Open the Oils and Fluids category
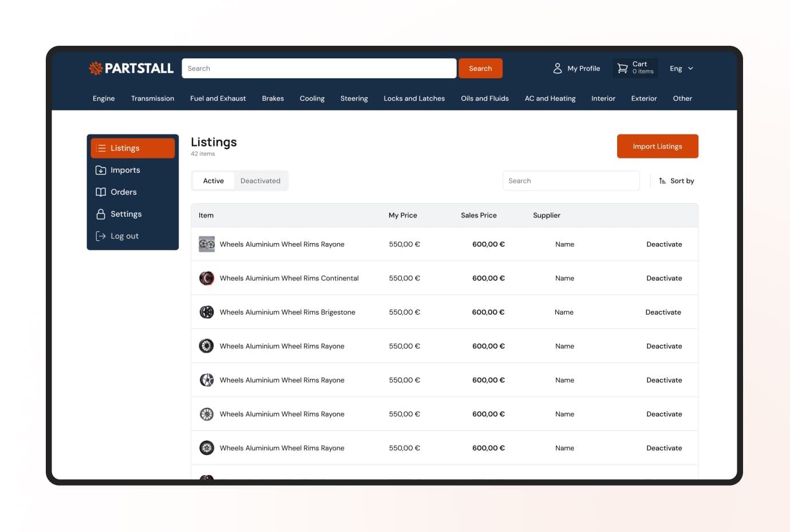The width and height of the screenshot is (790, 532). point(485,98)
